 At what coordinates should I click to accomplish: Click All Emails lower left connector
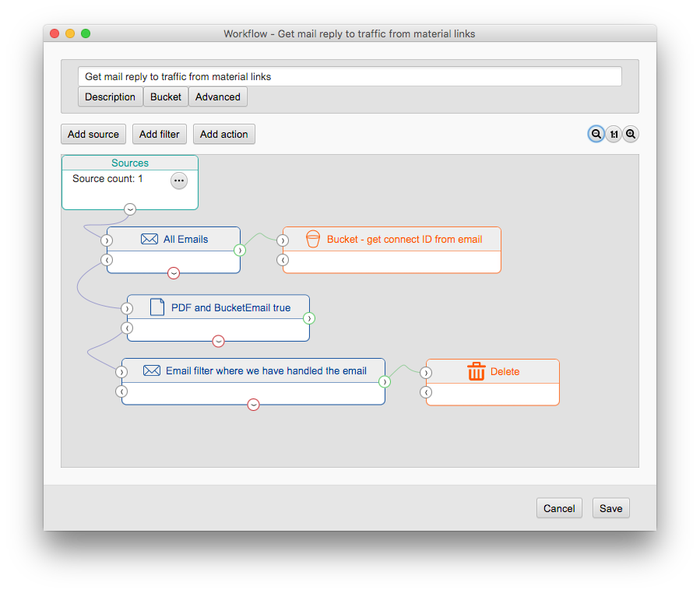(107, 260)
